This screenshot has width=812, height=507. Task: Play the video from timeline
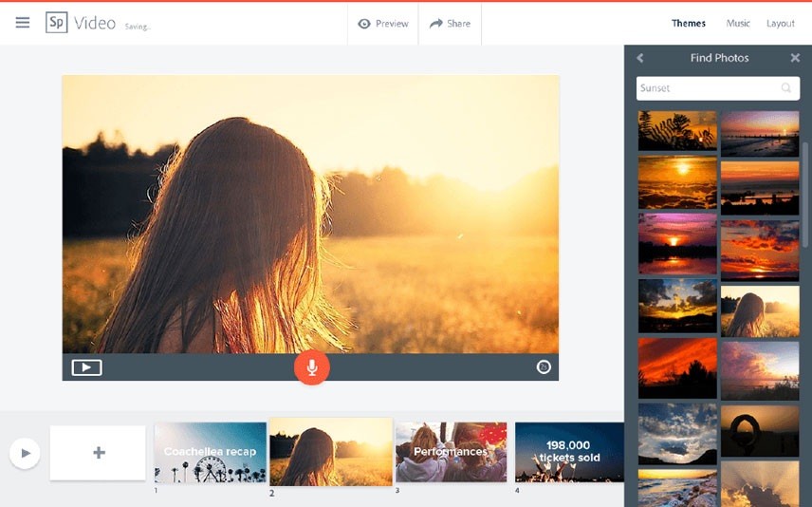(x=25, y=453)
